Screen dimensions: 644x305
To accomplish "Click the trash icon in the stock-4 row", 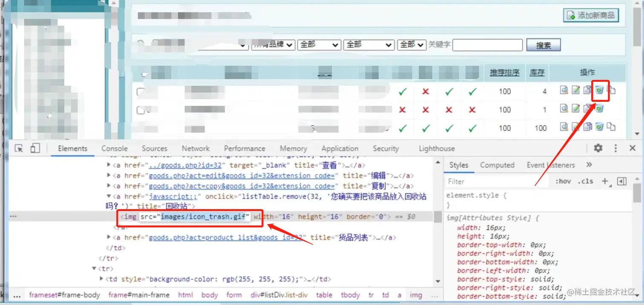I will point(599,90).
